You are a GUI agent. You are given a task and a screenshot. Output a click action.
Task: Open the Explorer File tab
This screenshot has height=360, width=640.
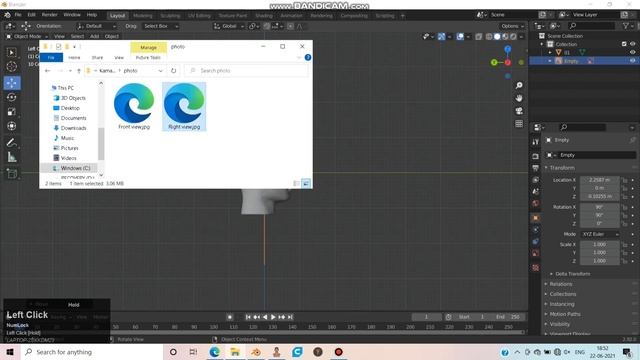(x=51, y=58)
